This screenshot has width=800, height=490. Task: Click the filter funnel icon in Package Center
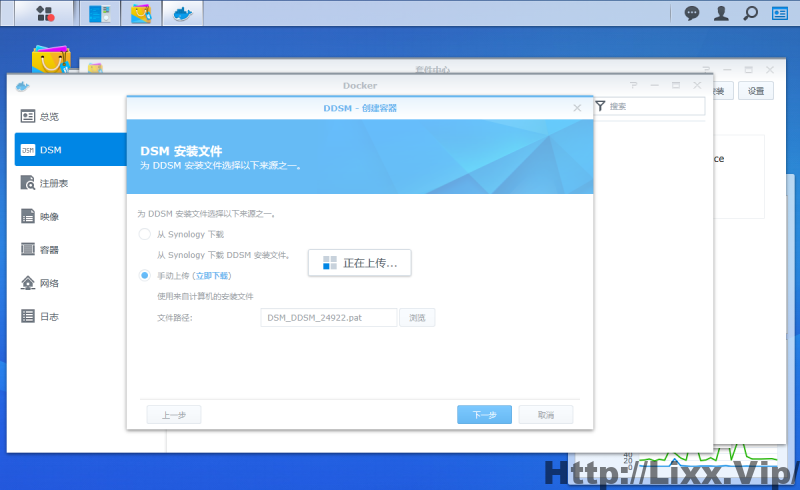click(601, 106)
